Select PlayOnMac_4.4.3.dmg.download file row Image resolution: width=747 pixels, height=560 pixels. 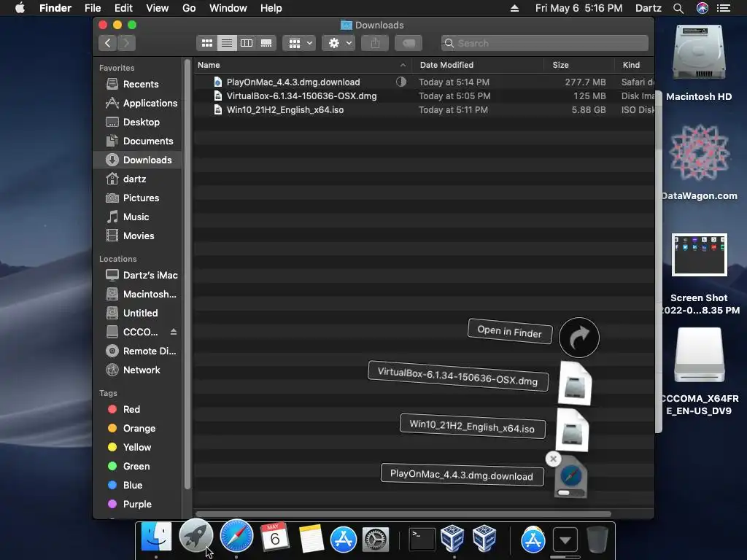point(424,82)
